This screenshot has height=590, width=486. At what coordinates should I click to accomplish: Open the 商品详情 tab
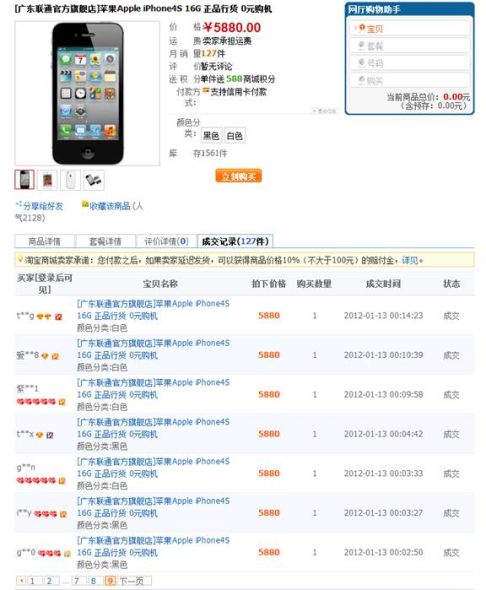click(x=45, y=241)
